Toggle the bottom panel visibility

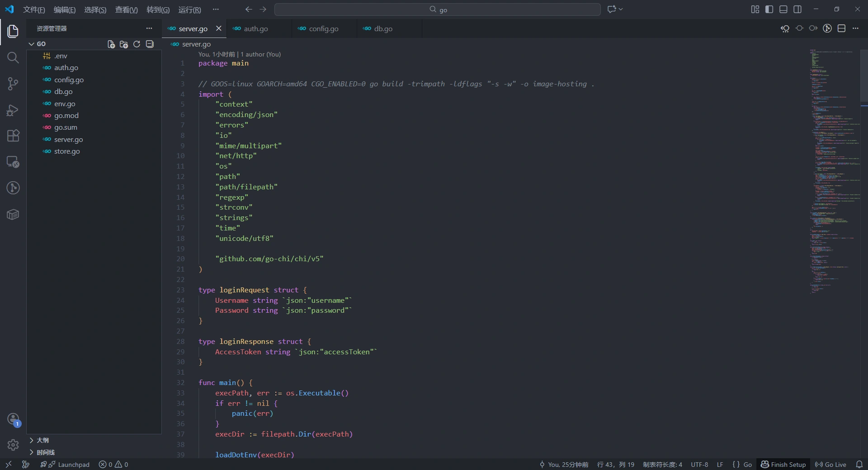(783, 9)
